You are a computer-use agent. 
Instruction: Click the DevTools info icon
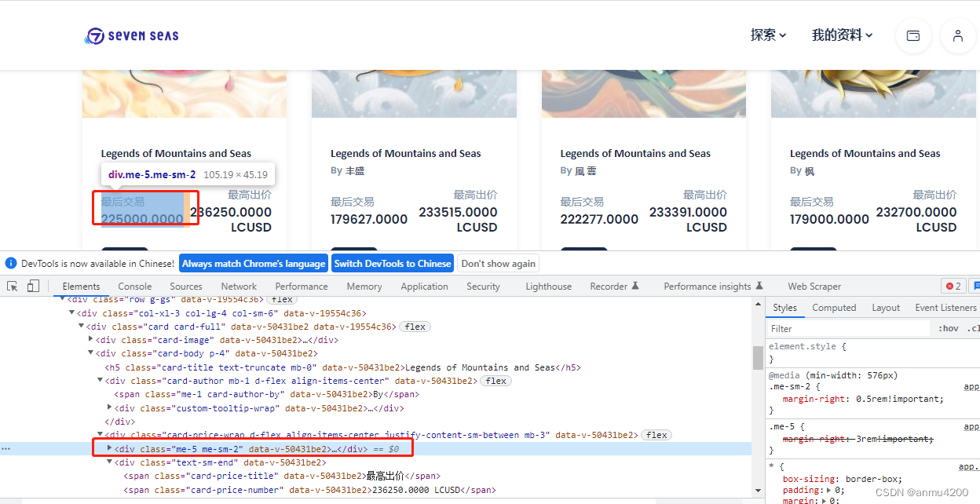11,264
